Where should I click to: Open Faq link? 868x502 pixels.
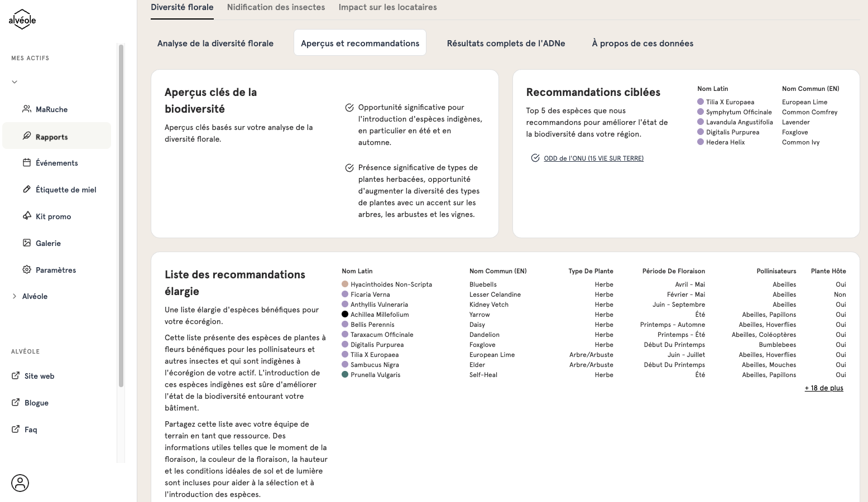[x=31, y=429]
